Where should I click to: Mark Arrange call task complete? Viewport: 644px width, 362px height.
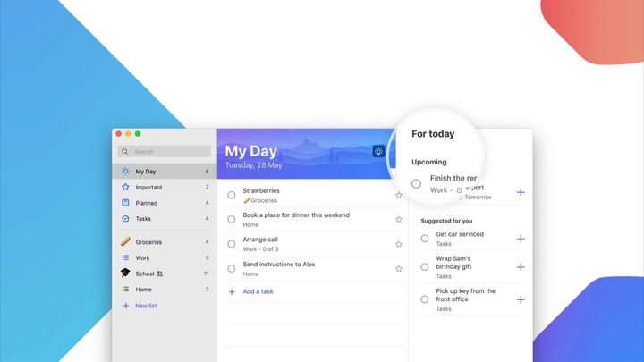(x=232, y=244)
